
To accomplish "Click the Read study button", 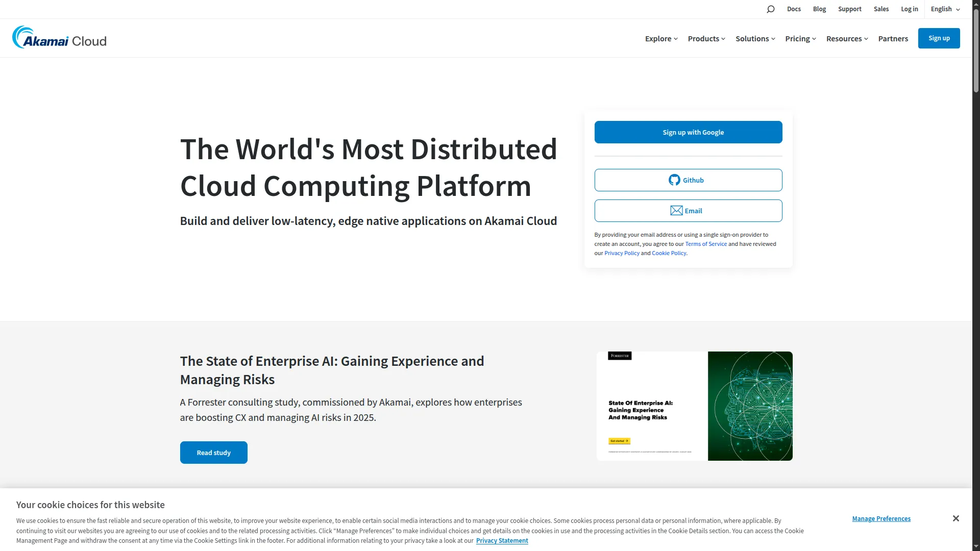I will pos(213,453).
